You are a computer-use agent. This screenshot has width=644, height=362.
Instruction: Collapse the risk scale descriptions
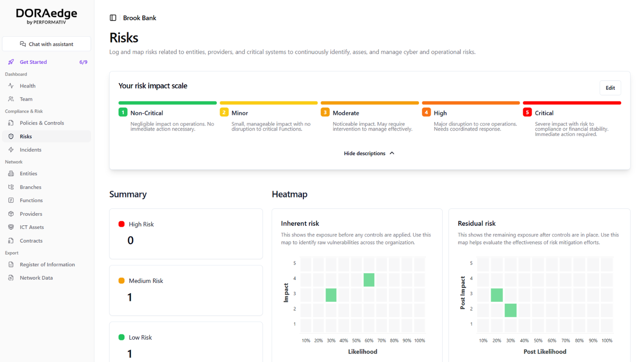(x=369, y=153)
